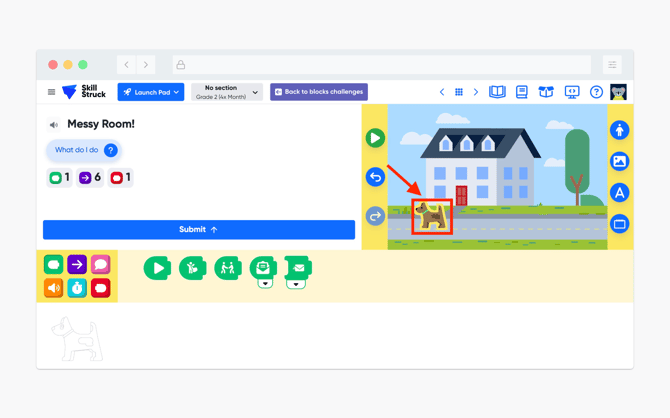Select the orange sound block category

[53, 288]
